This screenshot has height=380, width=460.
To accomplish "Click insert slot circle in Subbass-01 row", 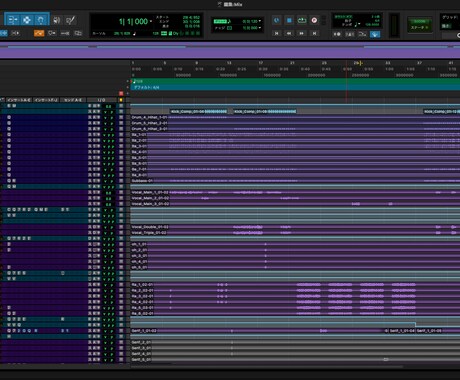I will [9, 181].
